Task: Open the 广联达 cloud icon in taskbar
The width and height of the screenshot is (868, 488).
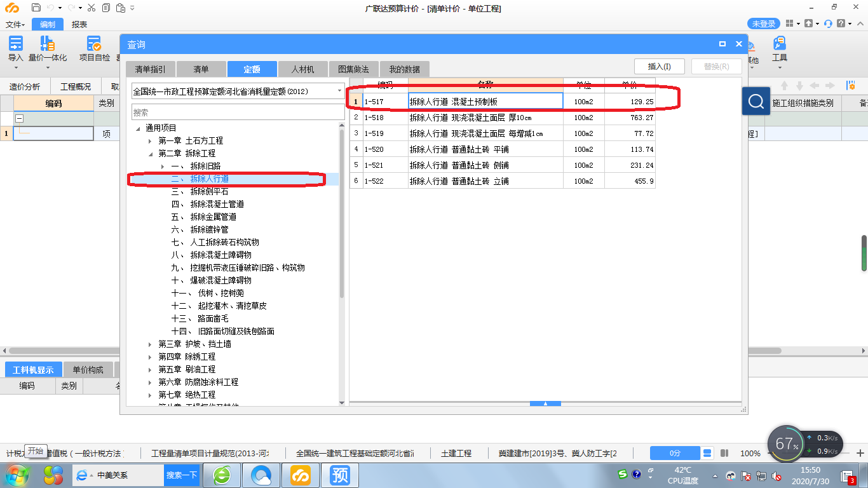Action: [x=301, y=475]
